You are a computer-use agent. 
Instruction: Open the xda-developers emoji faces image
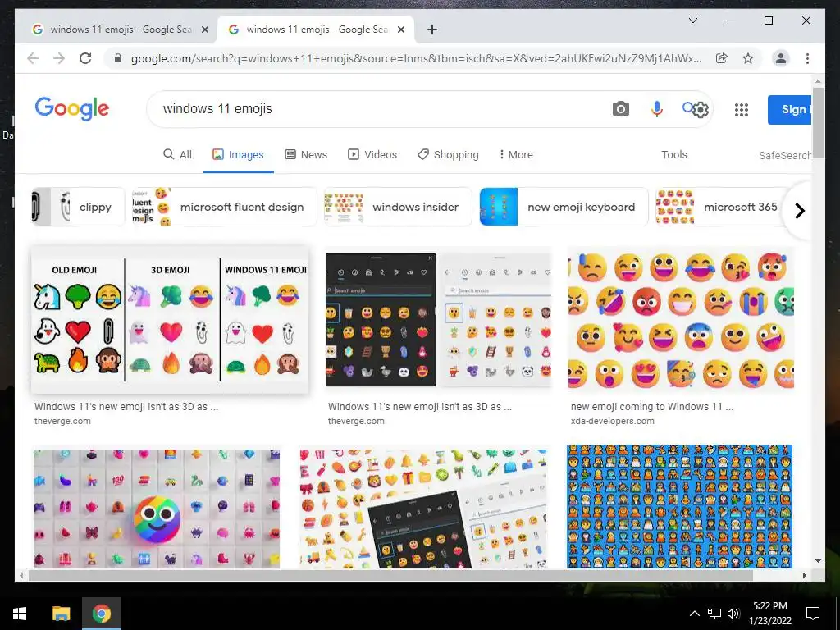click(681, 319)
